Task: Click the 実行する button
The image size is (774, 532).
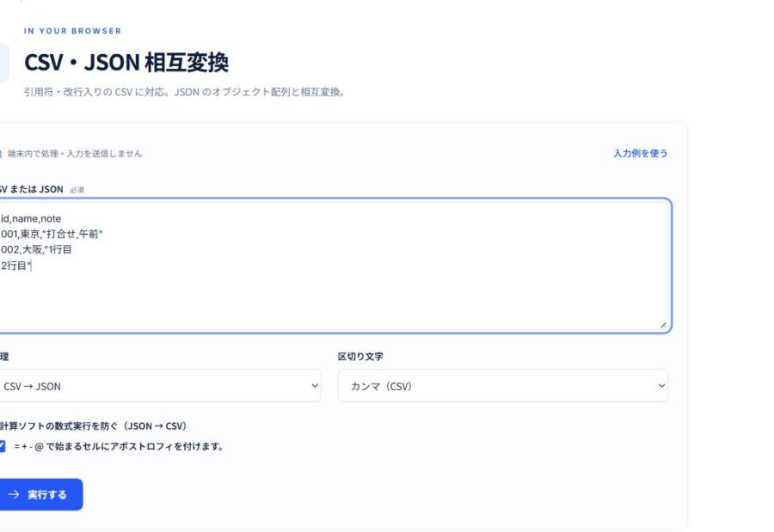Action: click(40, 494)
